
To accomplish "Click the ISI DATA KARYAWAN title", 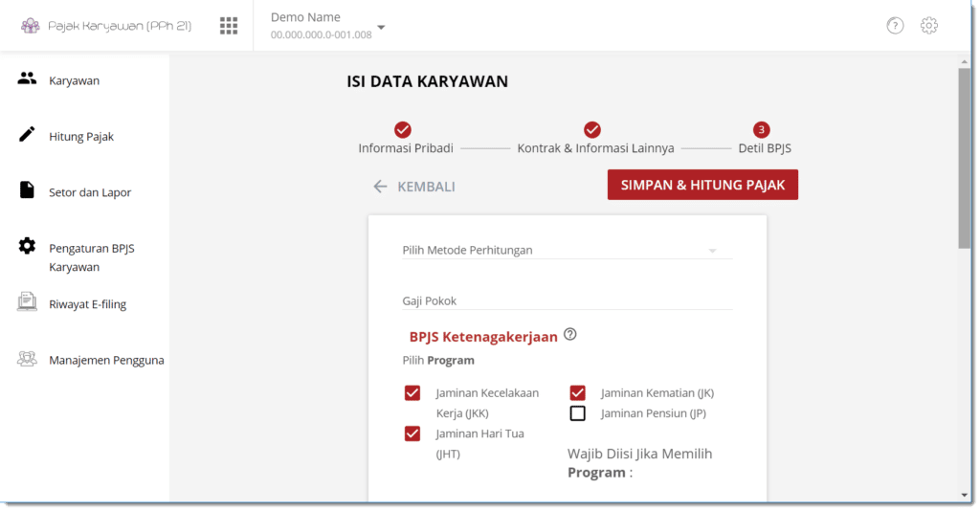I will coord(428,81).
